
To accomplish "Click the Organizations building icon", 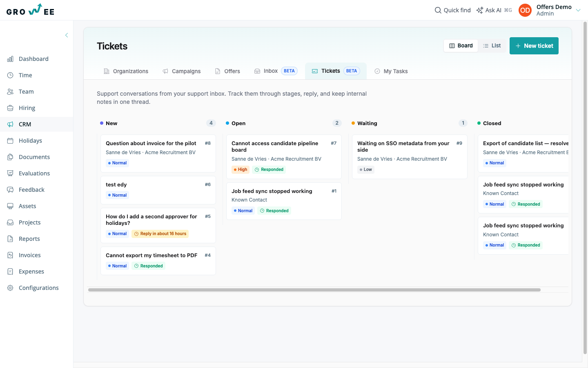I will pyautogui.click(x=107, y=71).
